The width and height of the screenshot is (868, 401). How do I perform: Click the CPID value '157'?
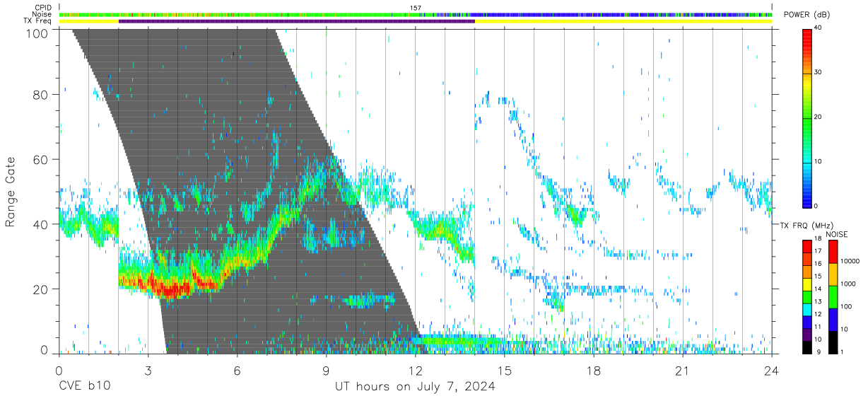pyautogui.click(x=415, y=8)
